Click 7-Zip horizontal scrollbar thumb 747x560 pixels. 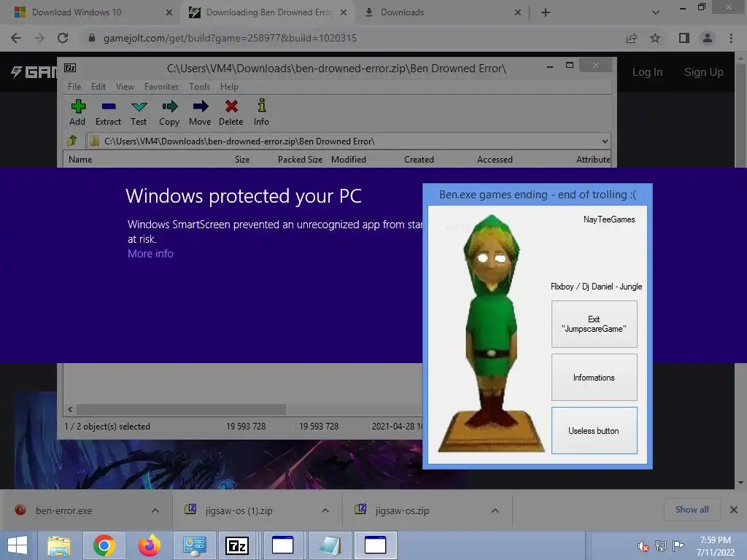pyautogui.click(x=182, y=410)
